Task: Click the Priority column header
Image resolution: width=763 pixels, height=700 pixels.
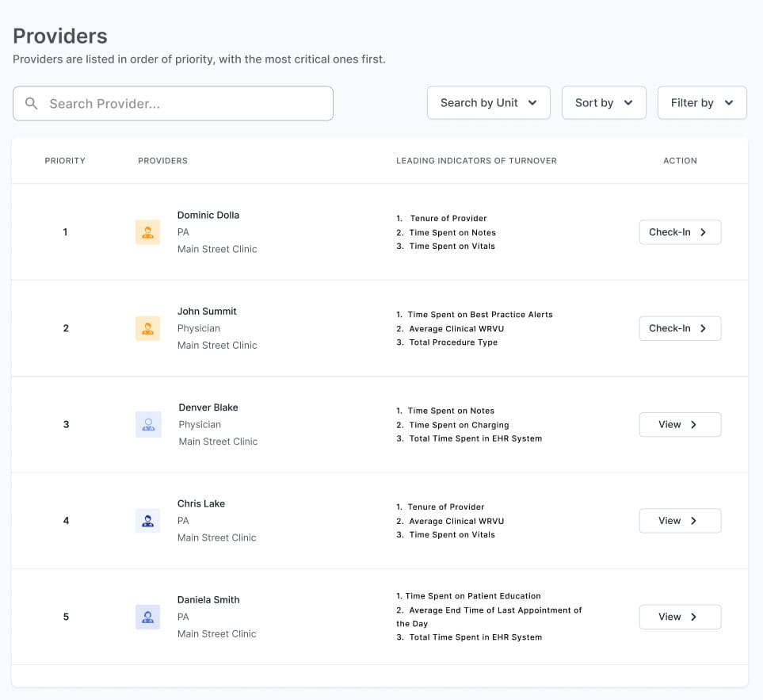Action: point(65,161)
